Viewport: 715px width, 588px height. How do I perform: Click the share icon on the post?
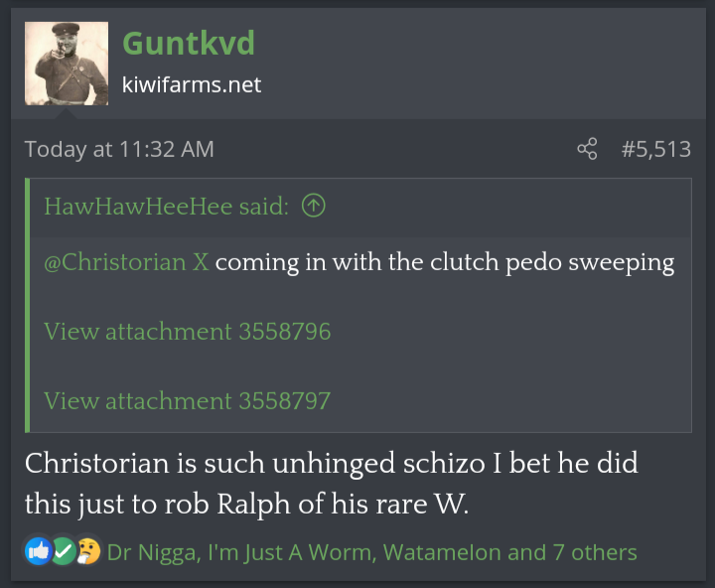pyautogui.click(x=587, y=150)
